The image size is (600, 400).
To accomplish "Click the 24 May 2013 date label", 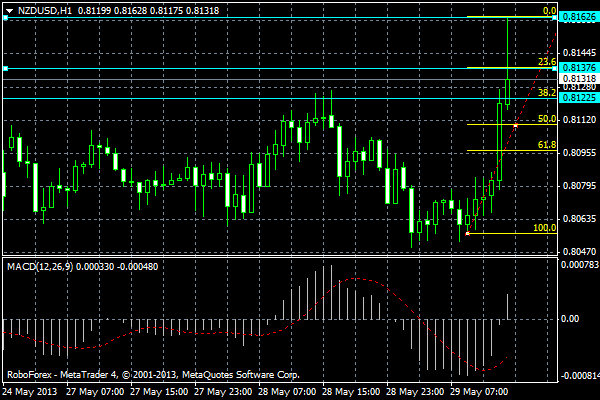I will tap(30, 392).
